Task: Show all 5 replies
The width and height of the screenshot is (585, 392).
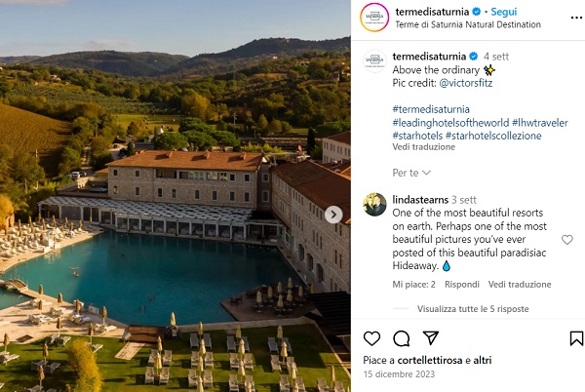Action: click(473, 308)
